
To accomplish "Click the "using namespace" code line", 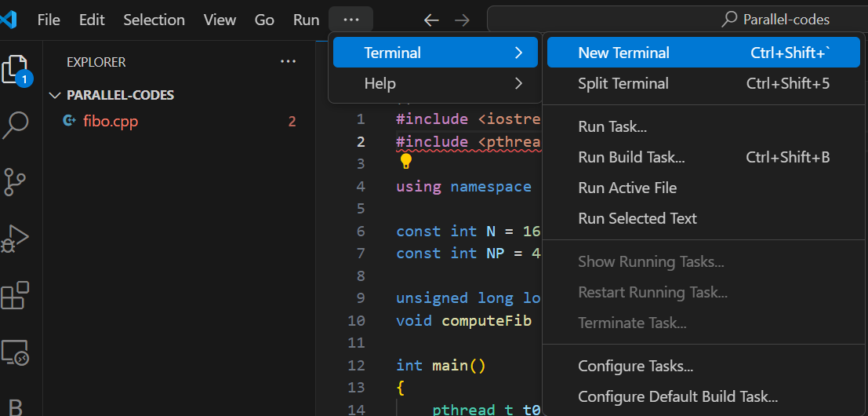I will pos(464,187).
